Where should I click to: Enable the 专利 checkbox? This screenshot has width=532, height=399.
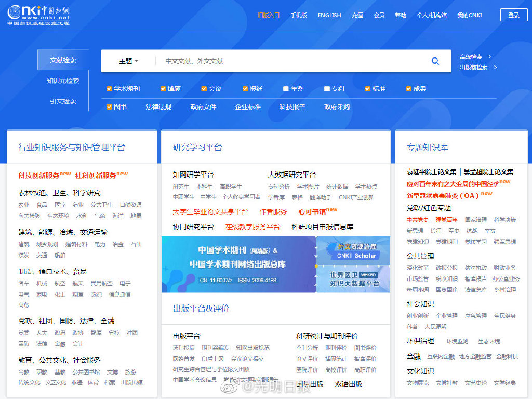[327, 89]
